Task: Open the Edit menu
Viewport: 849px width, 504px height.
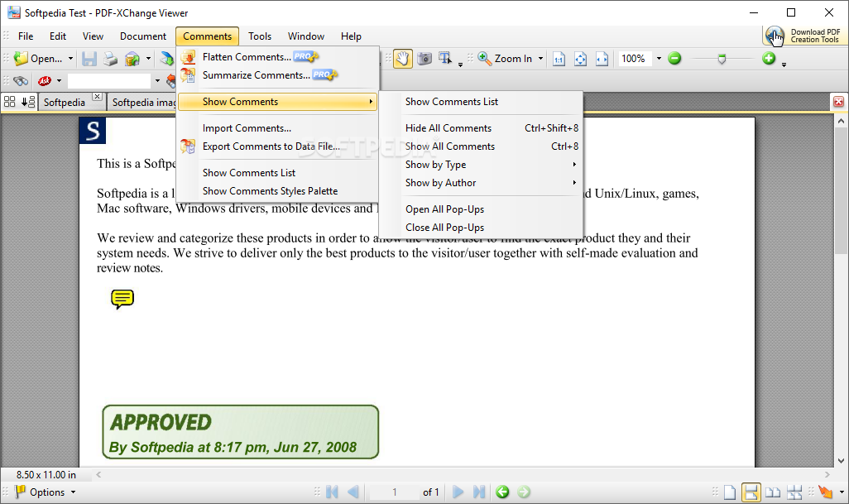Action: click(x=58, y=36)
